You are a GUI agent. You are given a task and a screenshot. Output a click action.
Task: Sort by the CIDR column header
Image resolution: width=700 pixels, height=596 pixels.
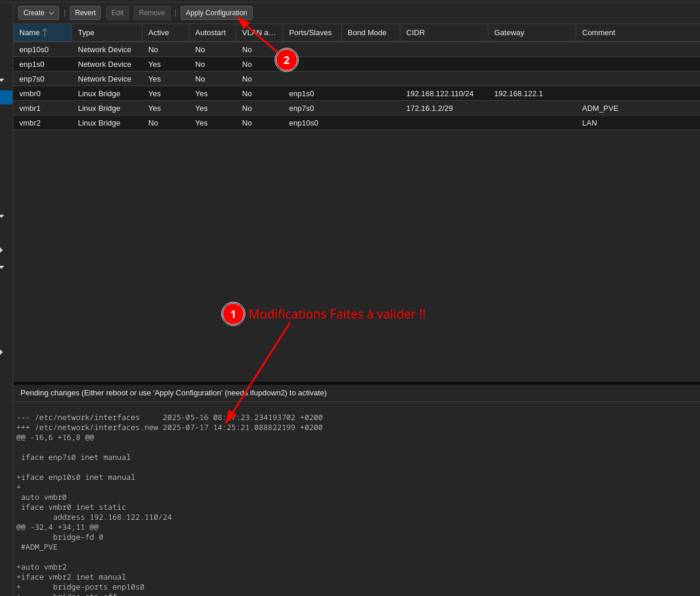(x=443, y=33)
